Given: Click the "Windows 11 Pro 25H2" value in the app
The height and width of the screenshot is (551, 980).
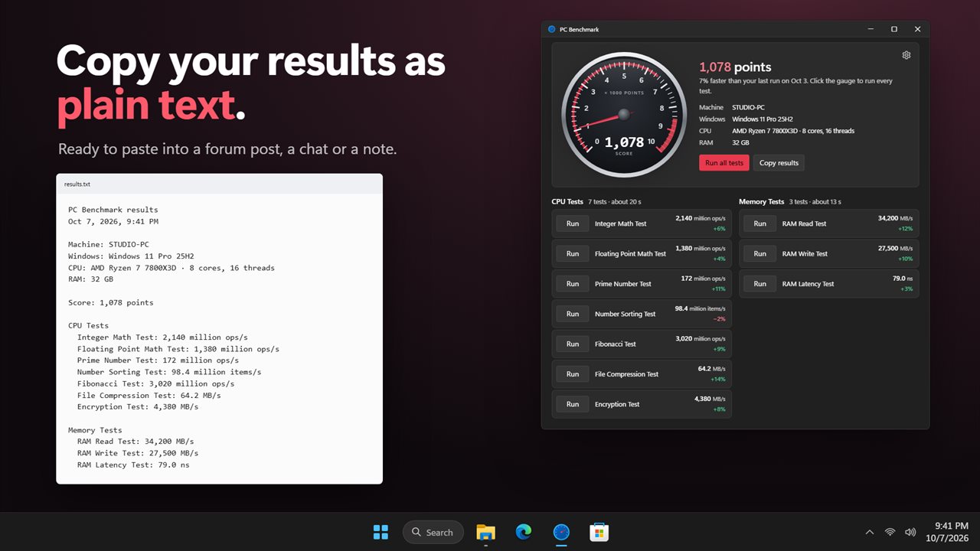Looking at the screenshot, I should coord(763,119).
